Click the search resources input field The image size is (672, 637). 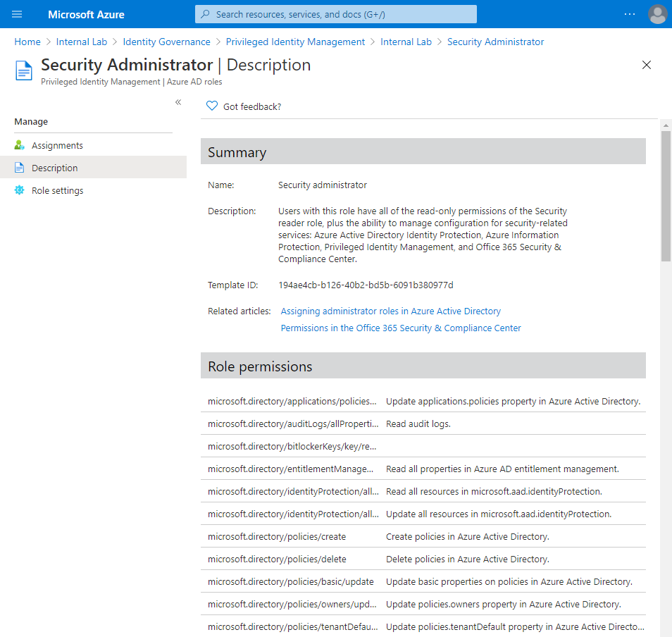tap(335, 14)
